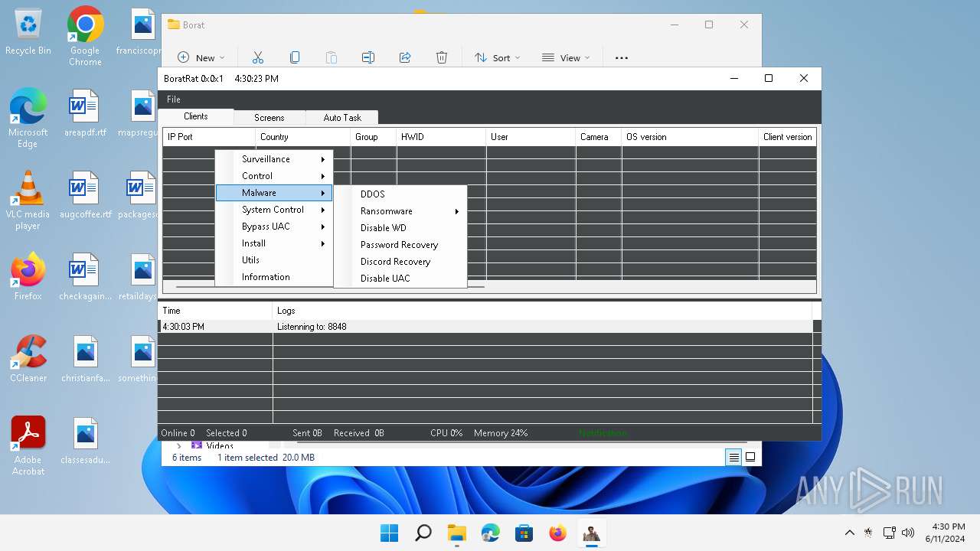
Task: Open the Windows Start button
Action: [x=389, y=533]
